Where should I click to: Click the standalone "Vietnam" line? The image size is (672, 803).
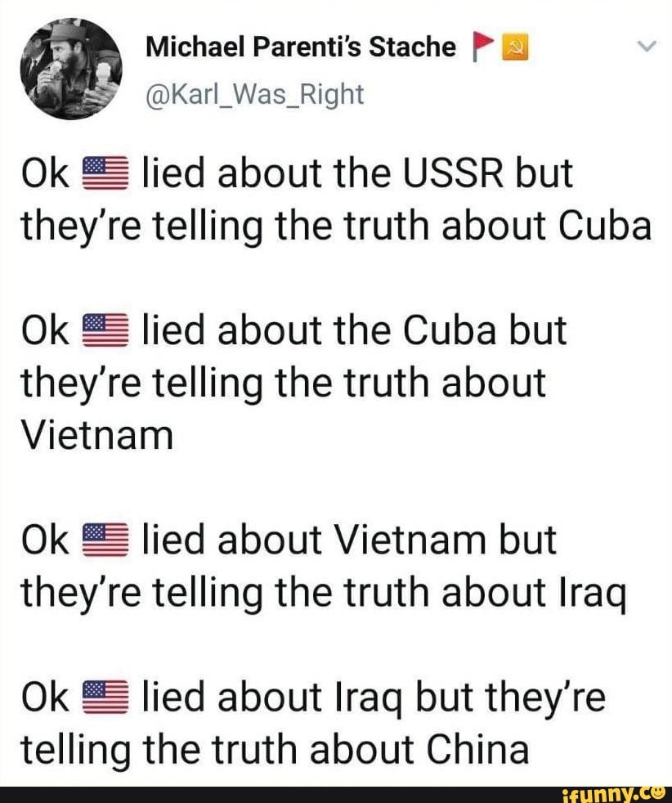(x=96, y=435)
